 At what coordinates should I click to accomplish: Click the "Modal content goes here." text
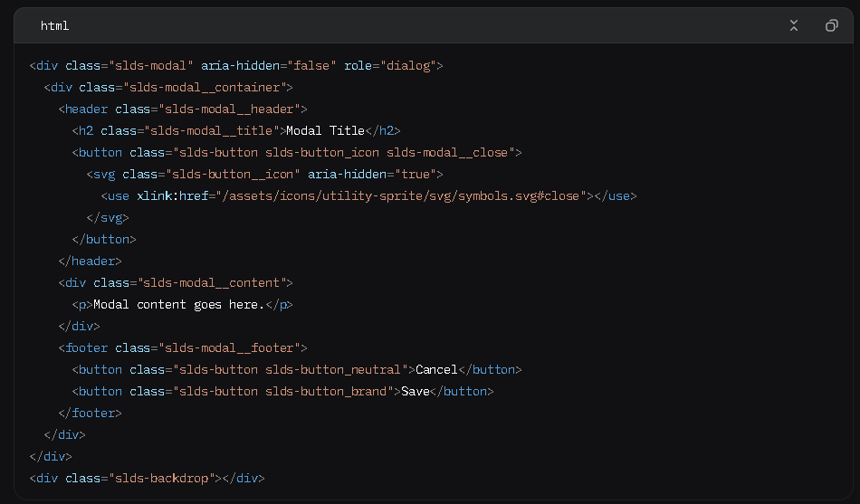click(x=178, y=305)
